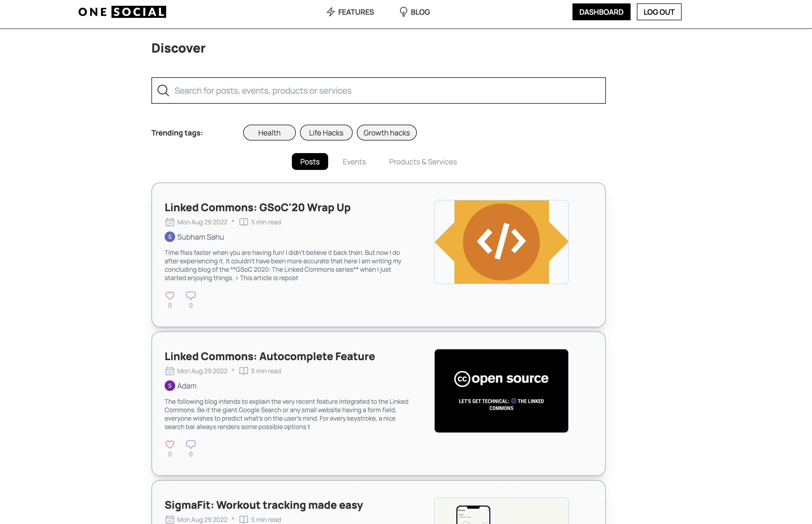This screenshot has height=524, width=812.
Task: Click book icon on Autocomplete Feature post
Action: coord(243,371)
